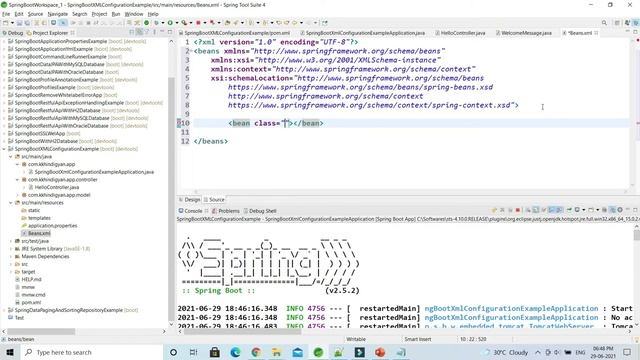Open the new console view dropdown
This screenshot has width=640, height=360.
[598, 210]
